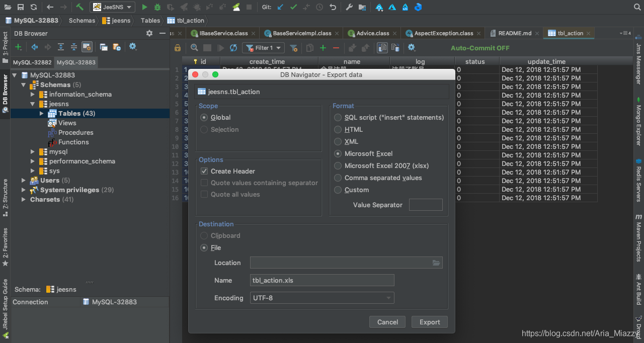
Task: Select Microsoft Excel format
Action: [338, 153]
